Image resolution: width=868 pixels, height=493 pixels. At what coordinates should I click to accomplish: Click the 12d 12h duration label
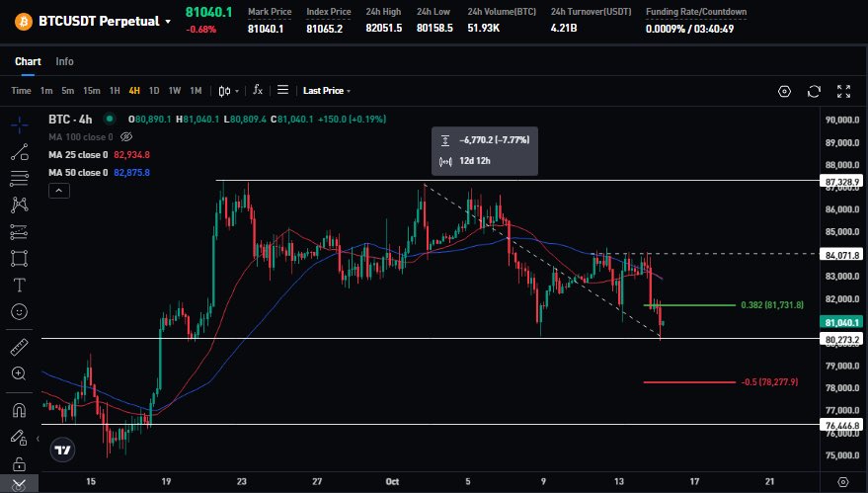click(x=475, y=161)
